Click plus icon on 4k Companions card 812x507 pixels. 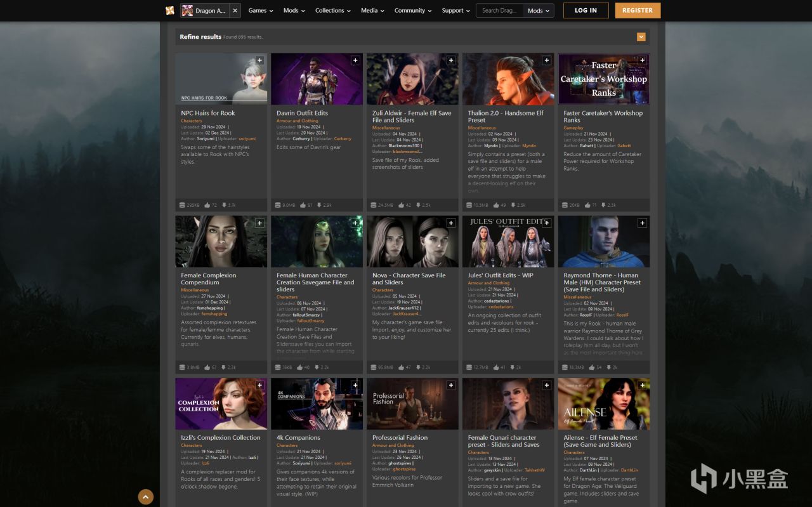[x=355, y=386]
